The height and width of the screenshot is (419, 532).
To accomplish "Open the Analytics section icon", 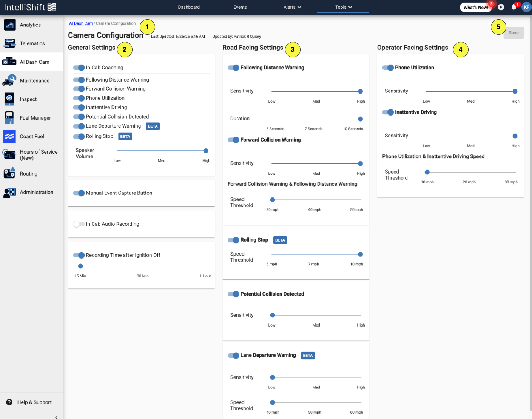I will pyautogui.click(x=9, y=25).
